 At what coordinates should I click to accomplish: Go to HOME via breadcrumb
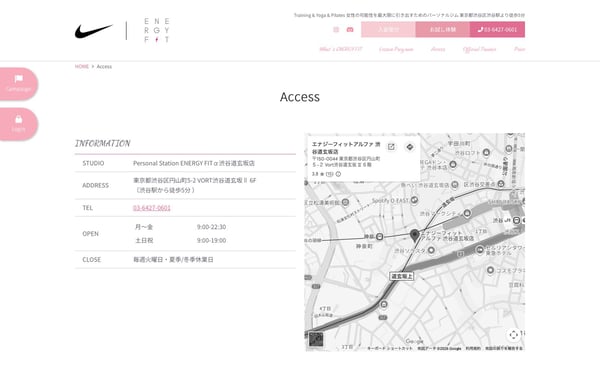[82, 66]
